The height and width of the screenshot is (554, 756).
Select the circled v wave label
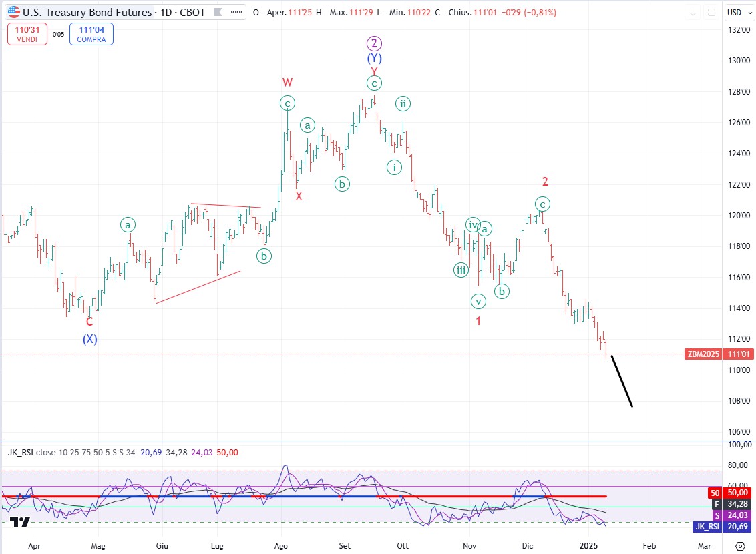pos(478,302)
